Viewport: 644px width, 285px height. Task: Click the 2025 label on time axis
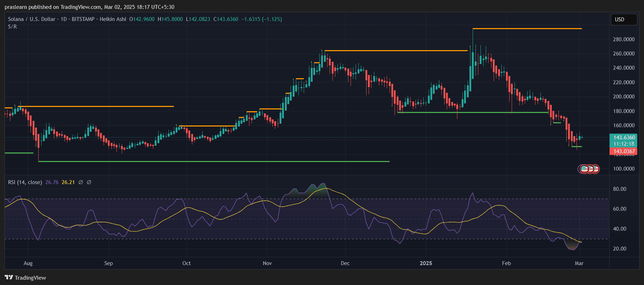click(426, 263)
